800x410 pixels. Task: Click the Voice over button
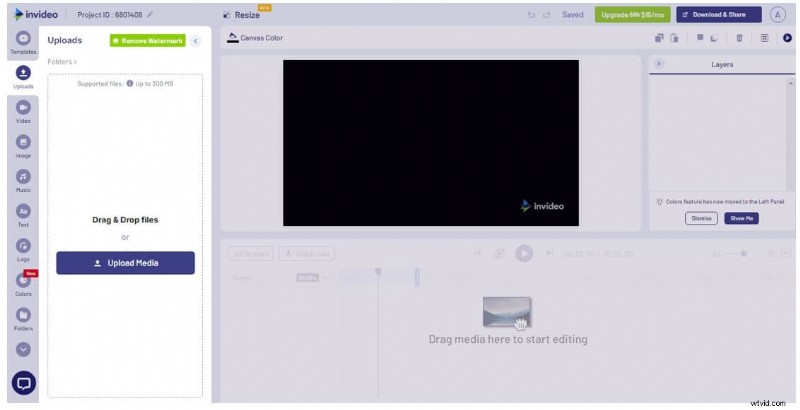(x=307, y=253)
